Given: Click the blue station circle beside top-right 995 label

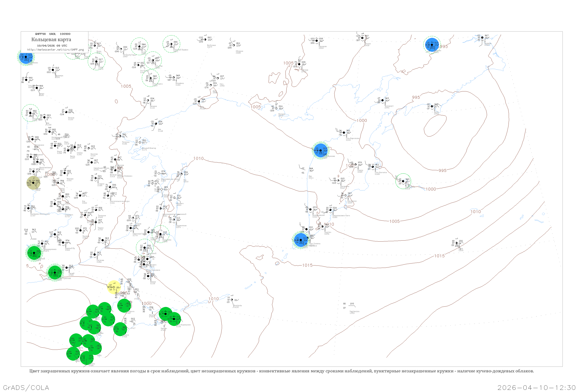Looking at the screenshot, I should tap(432, 45).
